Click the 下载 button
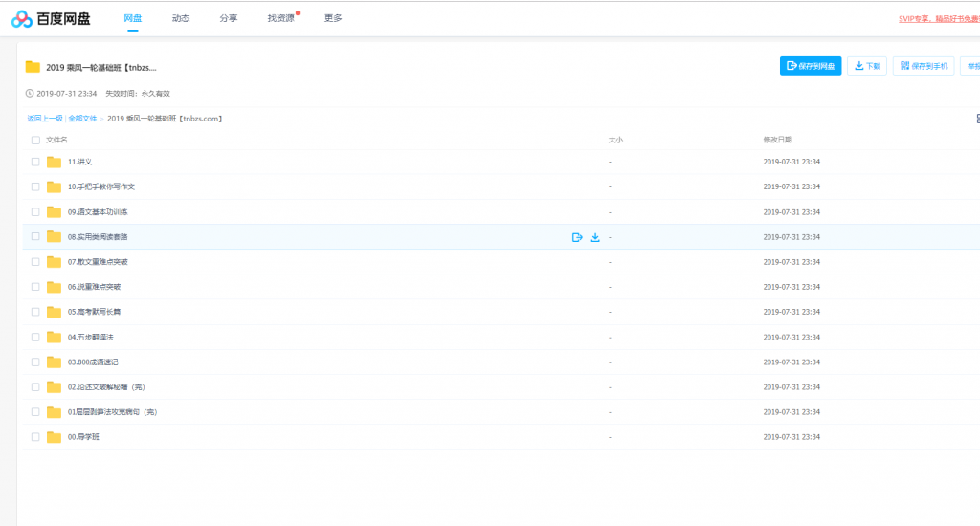Image resolution: width=980 pixels, height=526 pixels. pyautogui.click(x=867, y=66)
